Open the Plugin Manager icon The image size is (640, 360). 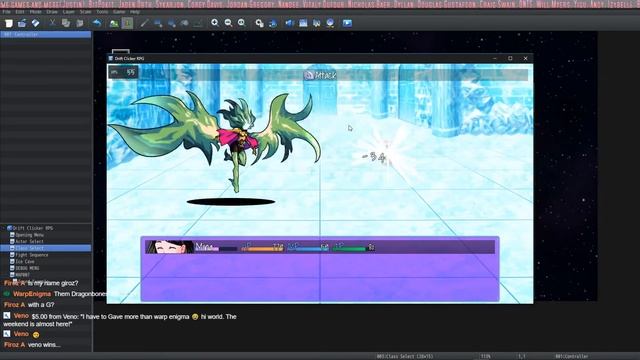coord(273,23)
